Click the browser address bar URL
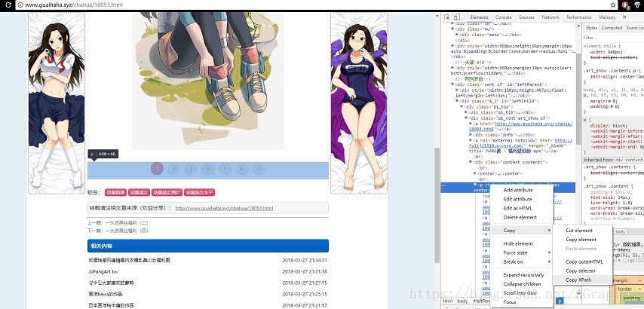The width and height of the screenshot is (644, 309). 73,5
